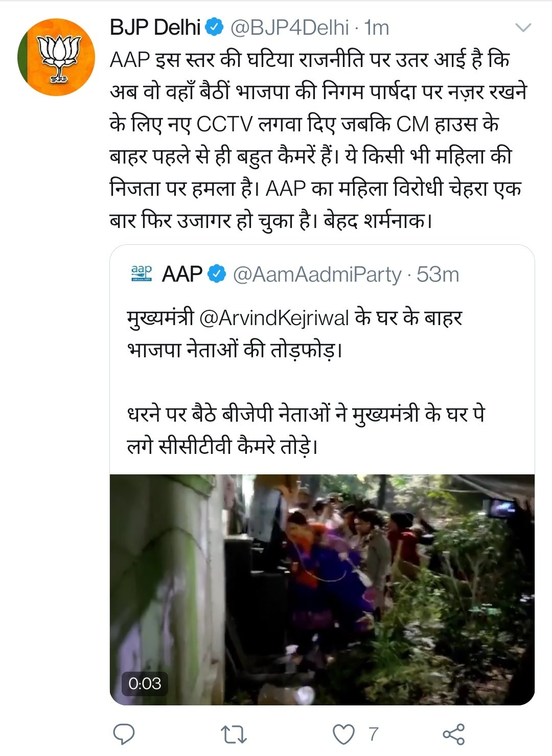Image resolution: width=552 pixels, height=756 pixels.
Task: Expand the tweet options chevron menu
Action: pyautogui.click(x=523, y=28)
